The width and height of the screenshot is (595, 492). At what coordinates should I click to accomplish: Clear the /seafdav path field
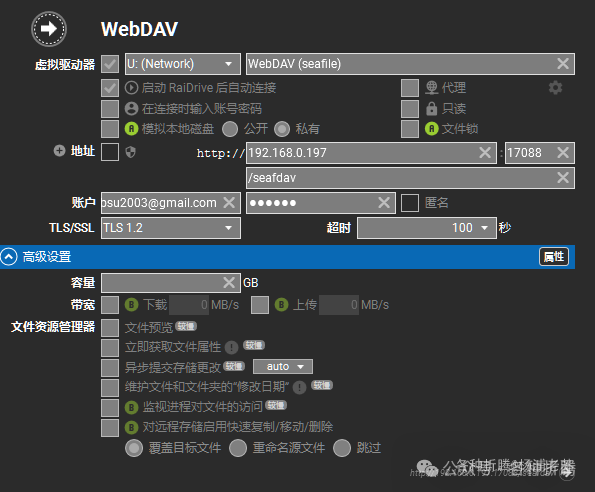tap(563, 177)
